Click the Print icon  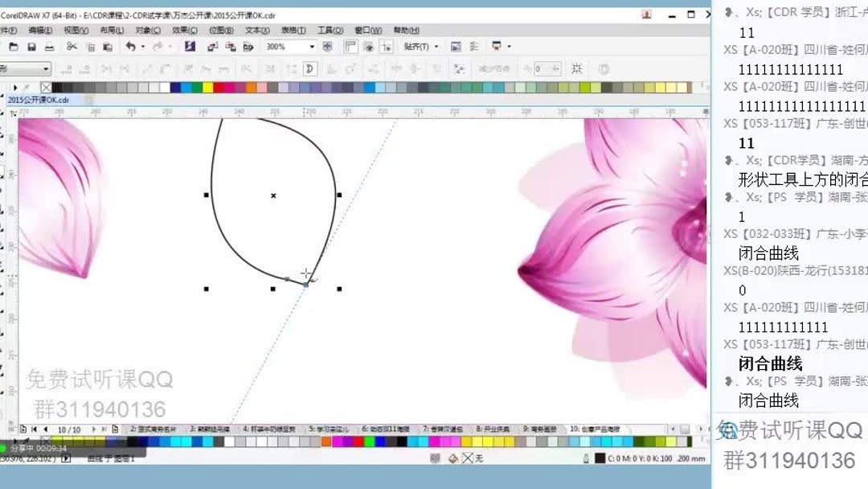50,47
